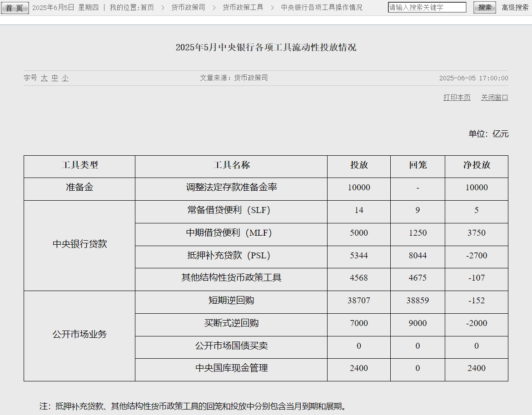Go to 货币政策司 in the breadcrumb

click(188, 8)
